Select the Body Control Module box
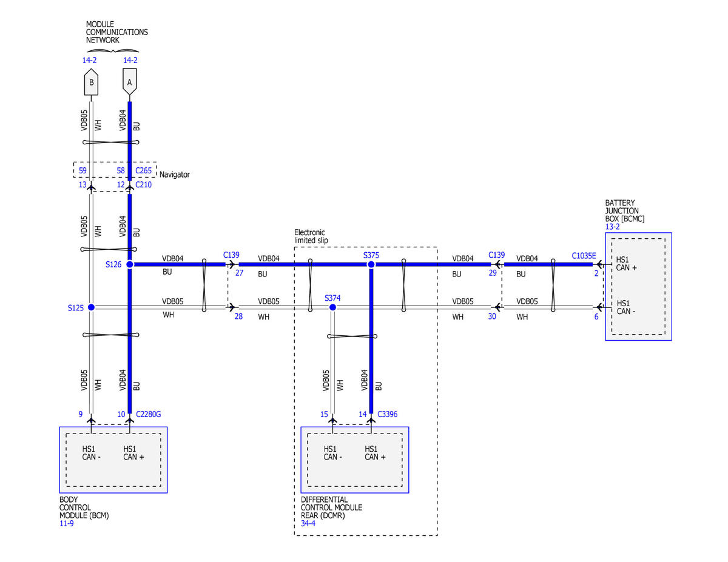728x562 pixels. (113, 460)
